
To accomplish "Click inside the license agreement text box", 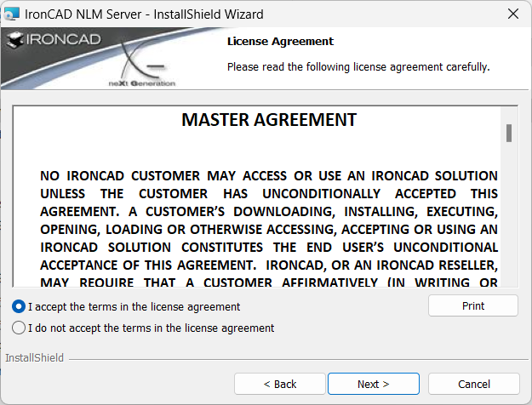I will click(x=257, y=197).
